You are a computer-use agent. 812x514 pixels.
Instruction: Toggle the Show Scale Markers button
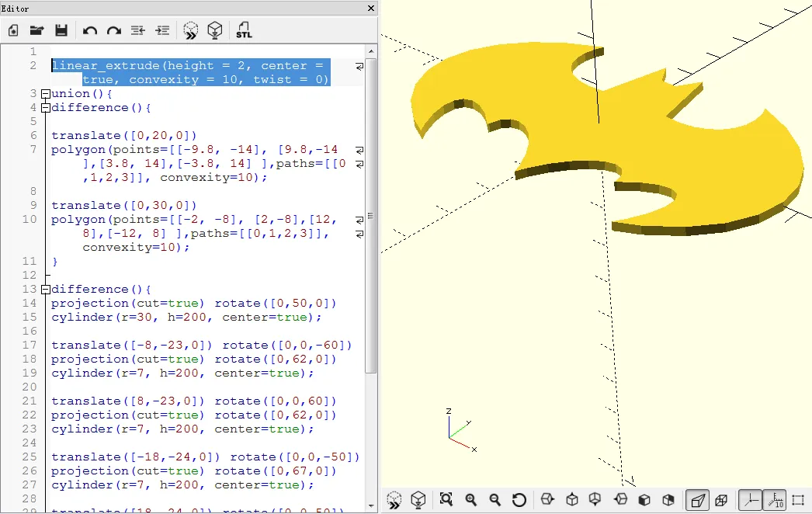pyautogui.click(x=775, y=500)
